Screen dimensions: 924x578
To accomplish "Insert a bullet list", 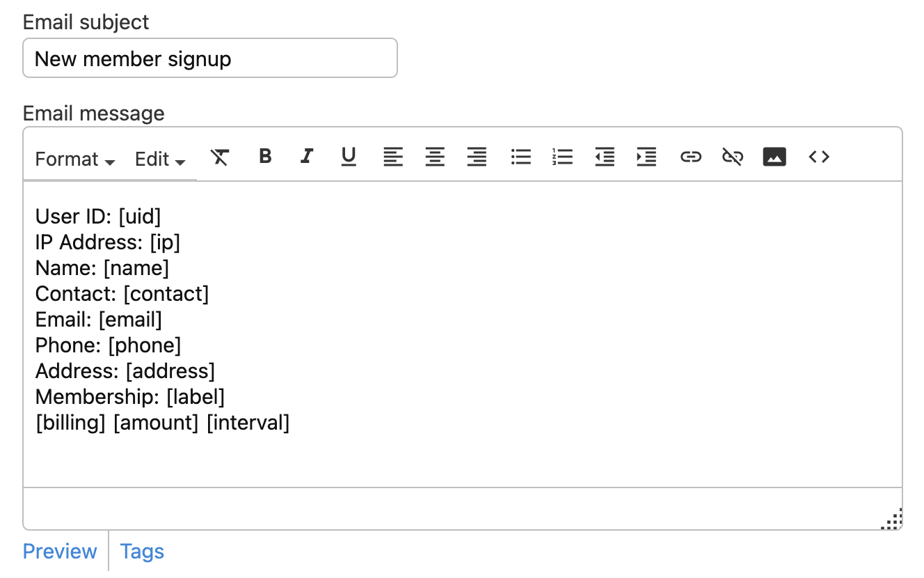I will 520,157.
